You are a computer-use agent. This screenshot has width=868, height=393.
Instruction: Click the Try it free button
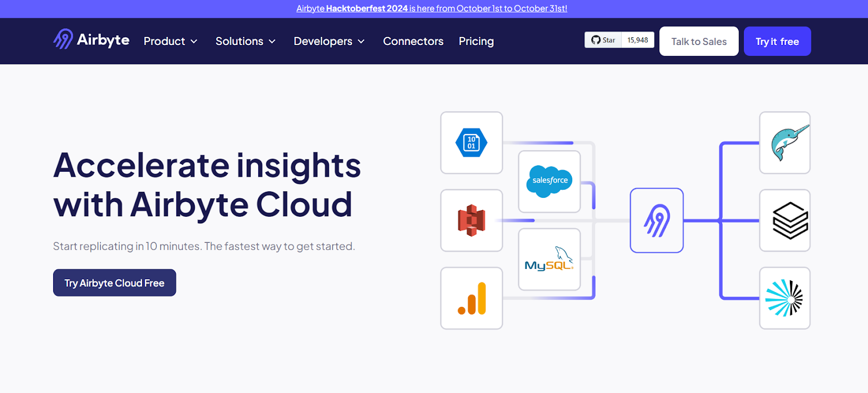777,41
